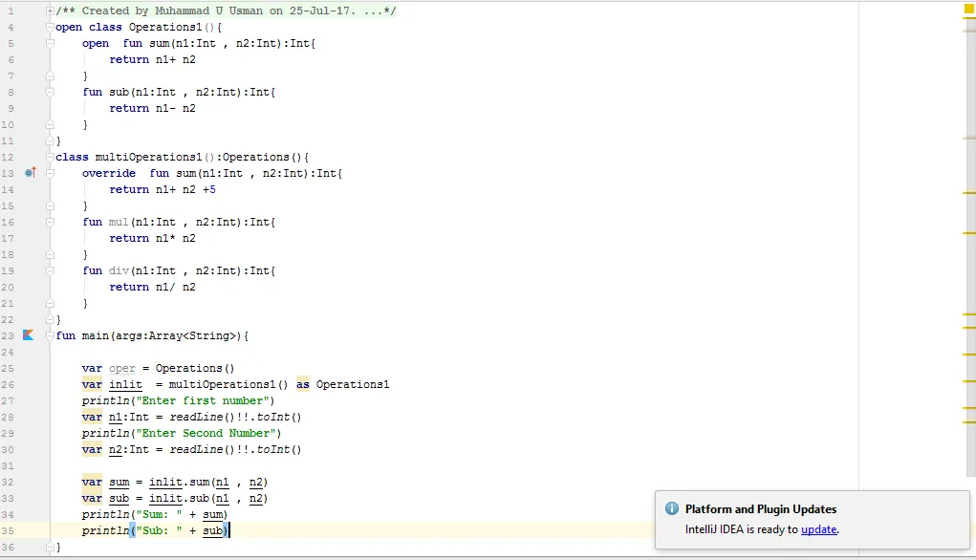This screenshot has height=560, width=976.
Task: Click line number 12 in the gutter
Action: (8, 157)
